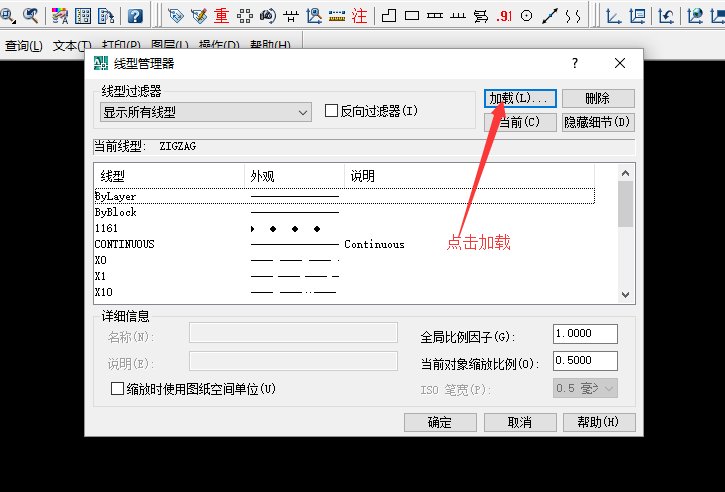The height and width of the screenshot is (492, 725).
Task: Click the zoom window magnifier icon
Action: (7, 16)
